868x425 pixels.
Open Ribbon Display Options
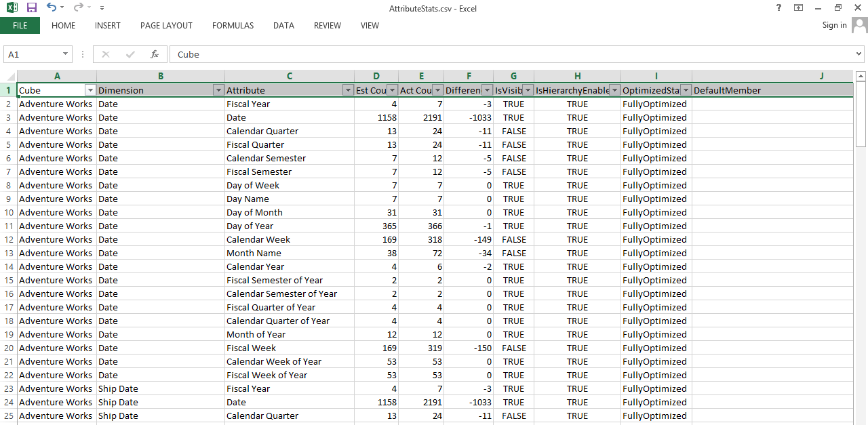(x=799, y=7)
